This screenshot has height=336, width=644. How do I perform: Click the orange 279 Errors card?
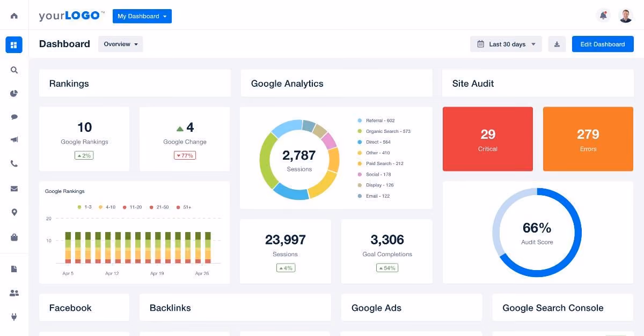pos(588,139)
